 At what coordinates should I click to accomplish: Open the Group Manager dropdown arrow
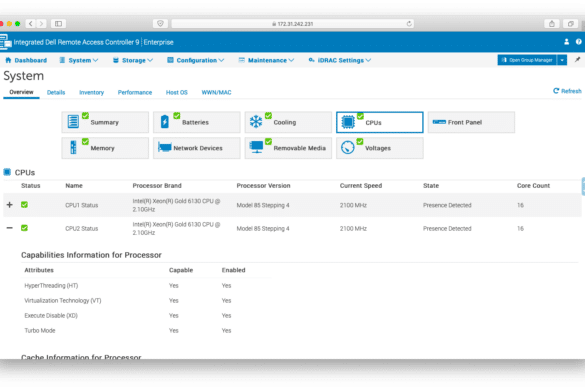pyautogui.click(x=562, y=60)
